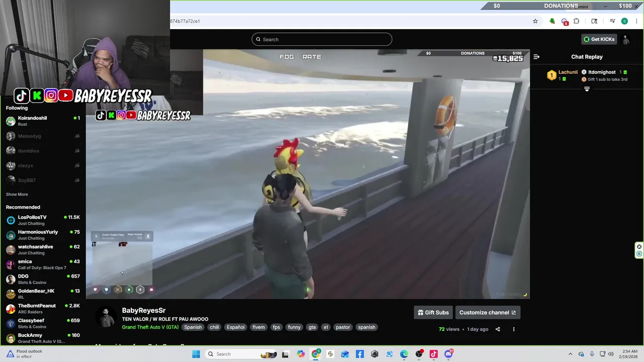Viewport: 644px width, 362px height.
Task: Open Meloodyg in Following list
Action: [x=43, y=136]
